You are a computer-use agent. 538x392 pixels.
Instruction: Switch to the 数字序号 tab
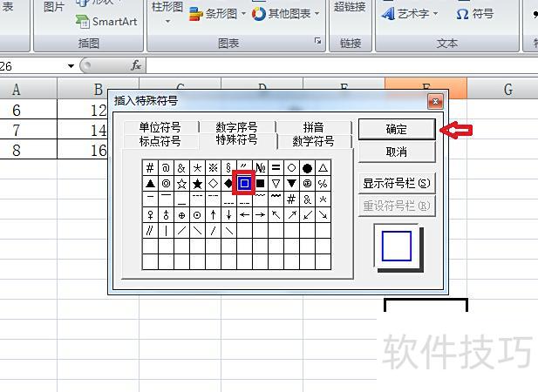pos(237,127)
